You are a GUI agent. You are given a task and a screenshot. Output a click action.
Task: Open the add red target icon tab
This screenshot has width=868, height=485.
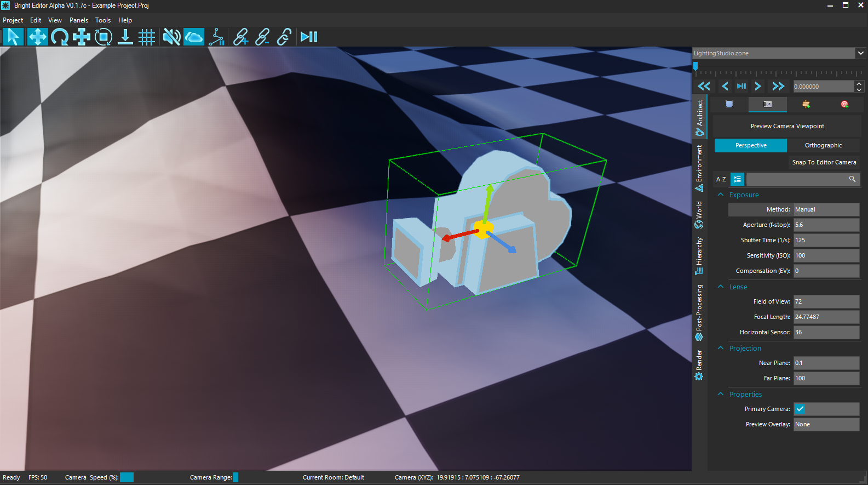tap(844, 104)
